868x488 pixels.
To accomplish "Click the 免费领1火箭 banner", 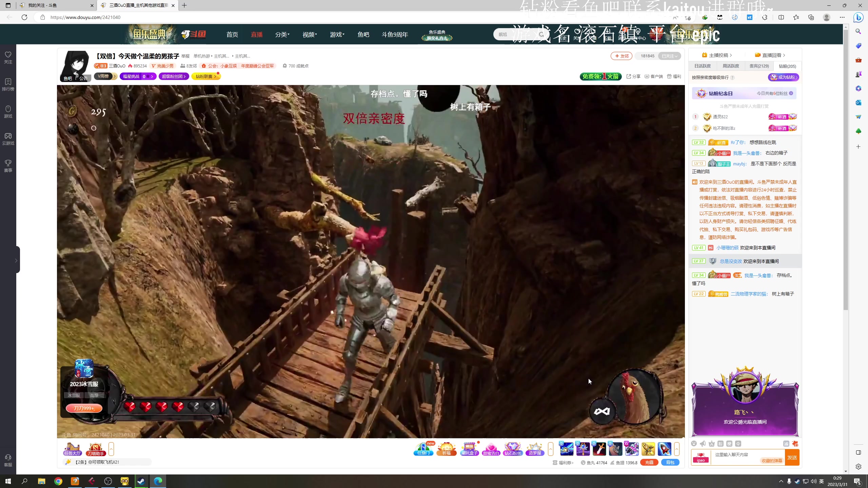I will tap(601, 76).
